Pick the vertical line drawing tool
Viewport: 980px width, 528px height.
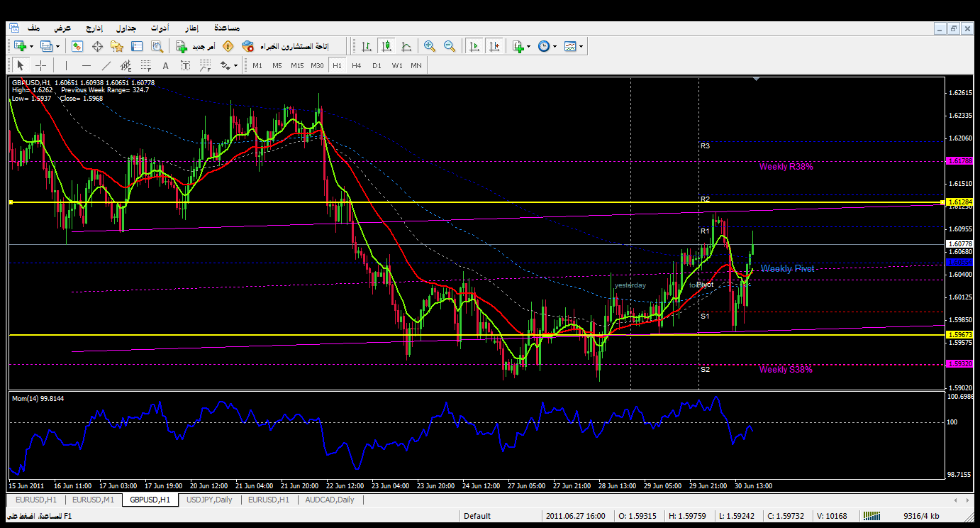66,65
